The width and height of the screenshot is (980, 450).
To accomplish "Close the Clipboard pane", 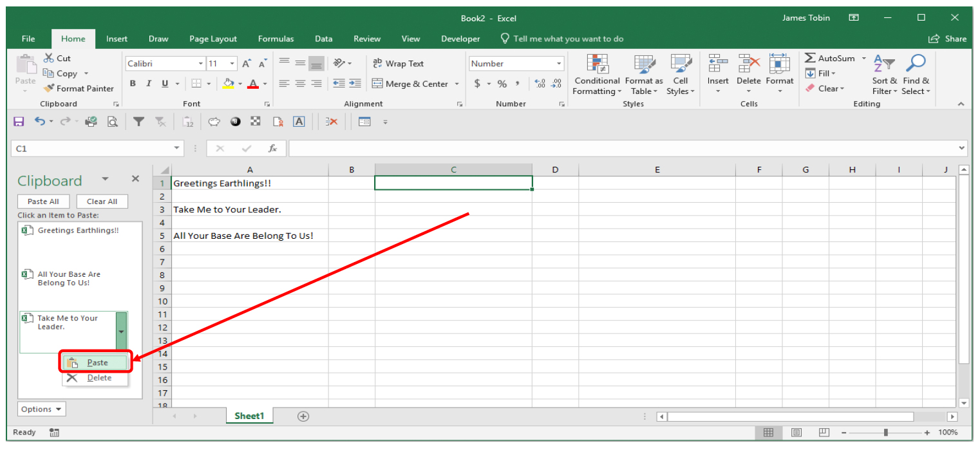I will pos(135,179).
